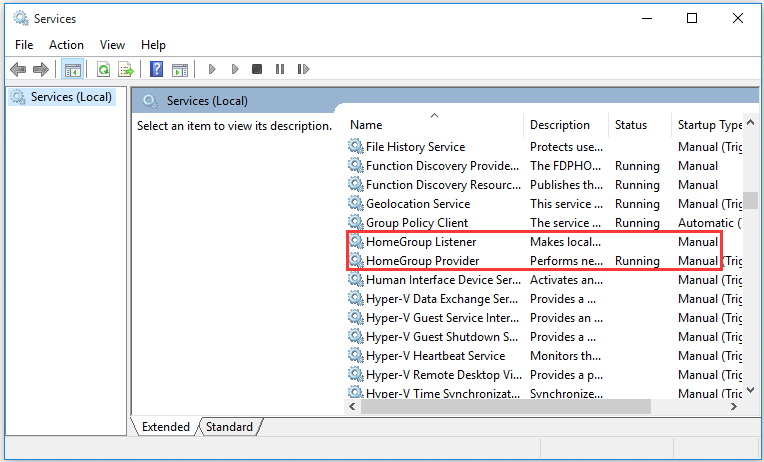Open the Help toolbar icon

click(156, 69)
